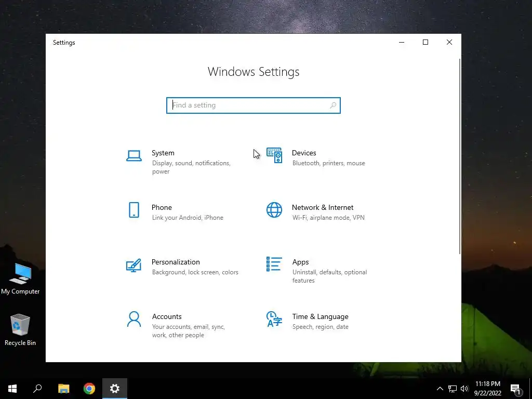Screen dimensions: 532x399
Task: Open the taskbar clock showing 11:18 PM
Action: click(487, 389)
